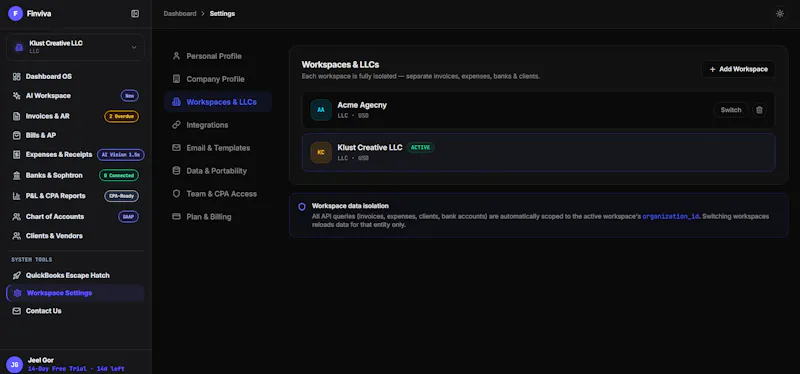Open Dashboard OS from the sidebar
This screenshot has height=374, width=800.
(76, 77)
